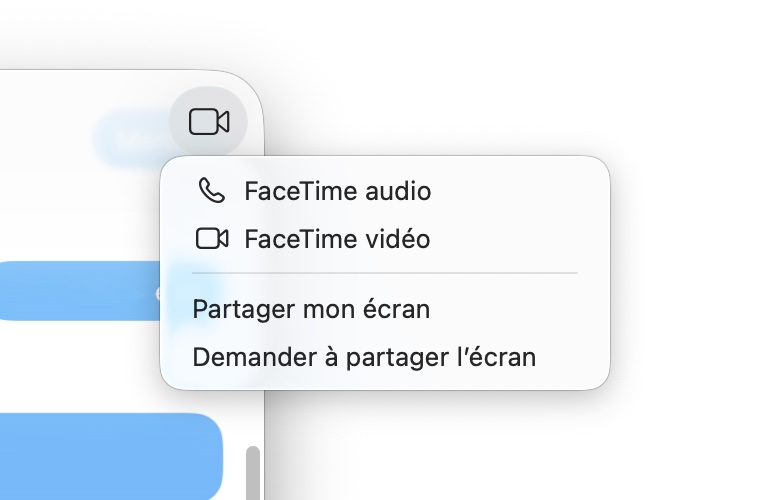Choose Partager mon écran
The width and height of the screenshot is (782, 500).
(x=311, y=309)
